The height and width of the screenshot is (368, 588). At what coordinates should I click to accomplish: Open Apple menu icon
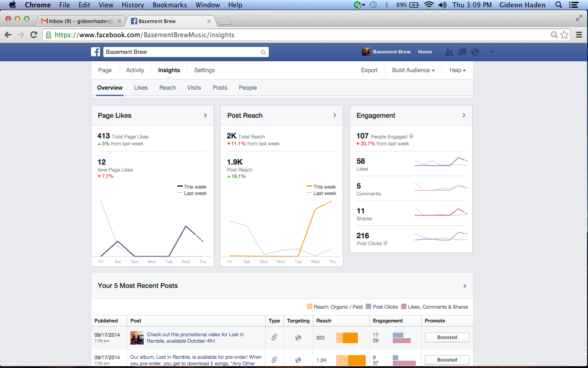[12, 5]
